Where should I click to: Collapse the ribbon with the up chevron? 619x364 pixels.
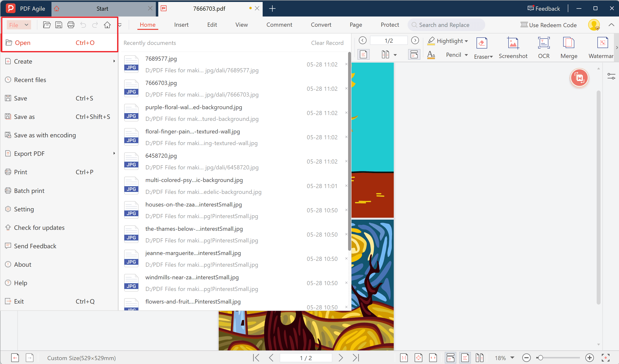pyautogui.click(x=611, y=25)
